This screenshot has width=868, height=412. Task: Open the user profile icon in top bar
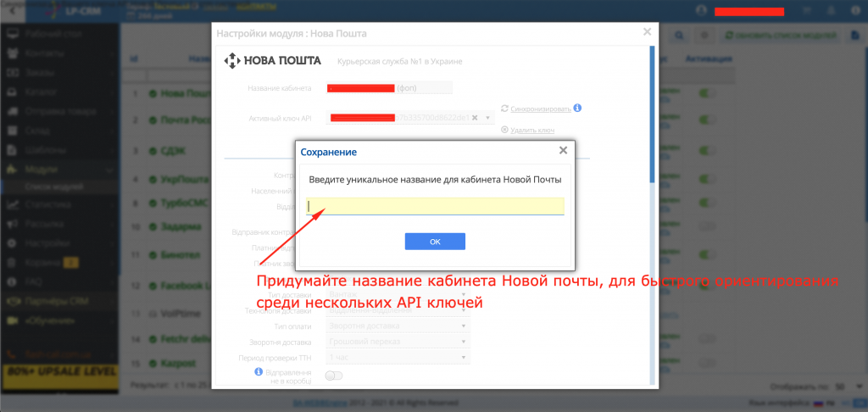click(x=702, y=10)
